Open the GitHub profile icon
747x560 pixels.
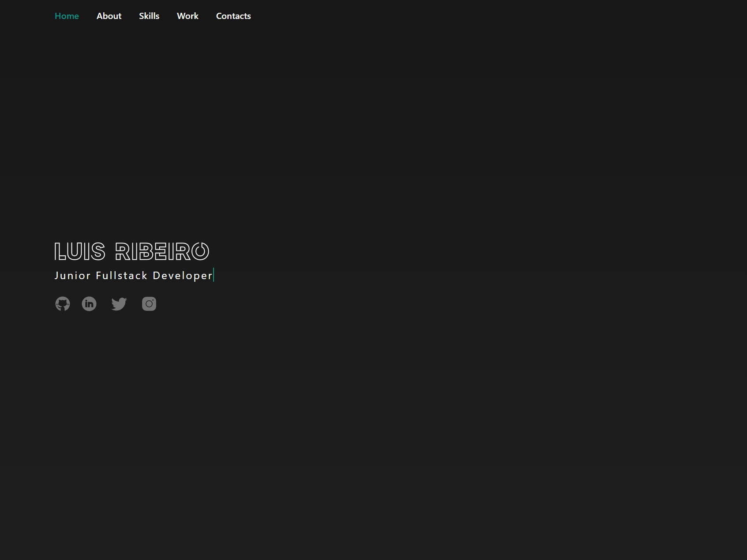pos(63,304)
